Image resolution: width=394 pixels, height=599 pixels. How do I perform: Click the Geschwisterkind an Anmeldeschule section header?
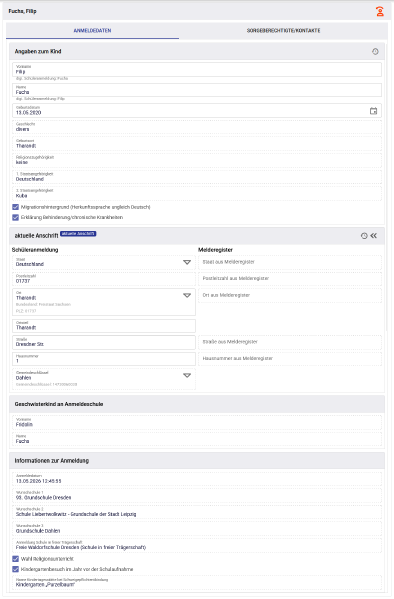click(197, 404)
